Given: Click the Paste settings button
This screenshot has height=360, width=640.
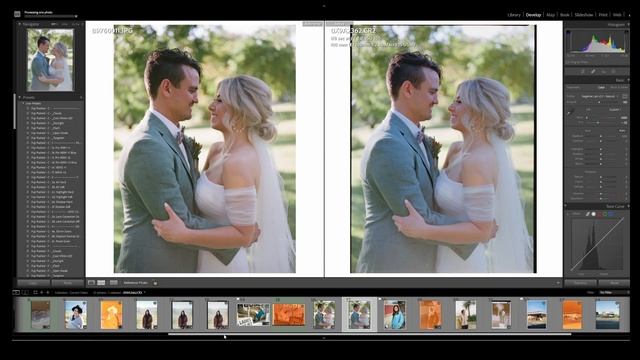Looking at the screenshot, I should tap(67, 282).
